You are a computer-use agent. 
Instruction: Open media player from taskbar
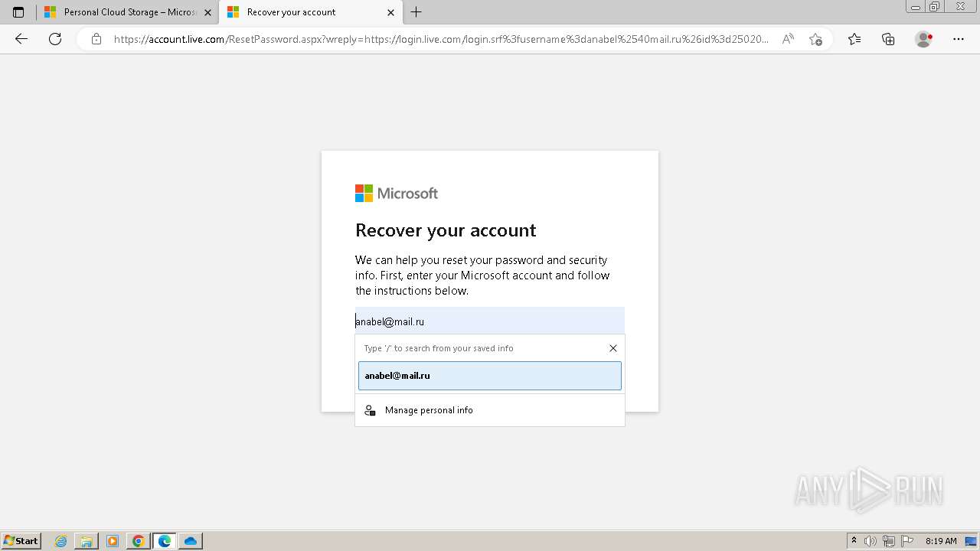point(113,541)
